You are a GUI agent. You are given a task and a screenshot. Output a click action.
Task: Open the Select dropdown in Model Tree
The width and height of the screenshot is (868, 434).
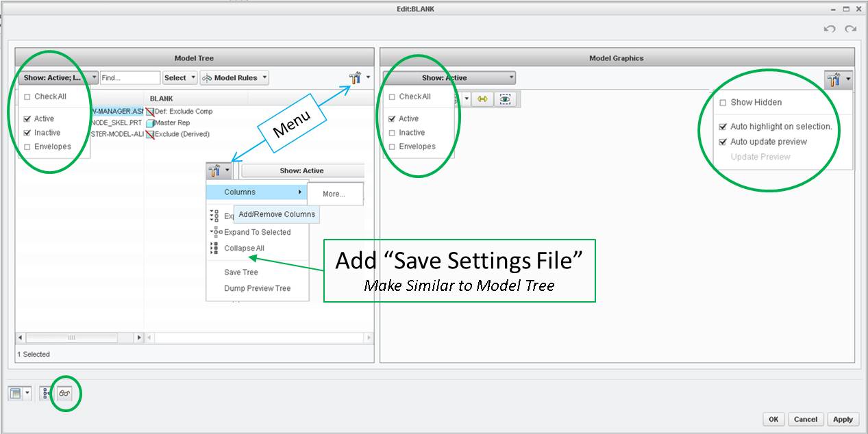pyautogui.click(x=180, y=78)
